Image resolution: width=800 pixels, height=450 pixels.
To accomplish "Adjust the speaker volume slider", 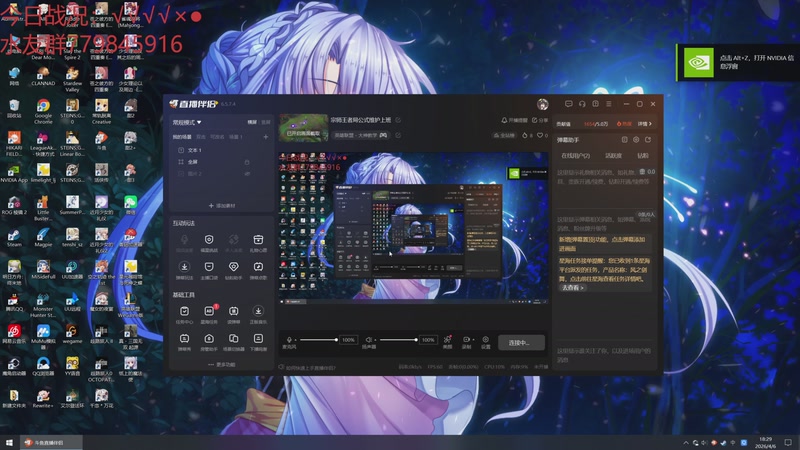I will 398,340.
